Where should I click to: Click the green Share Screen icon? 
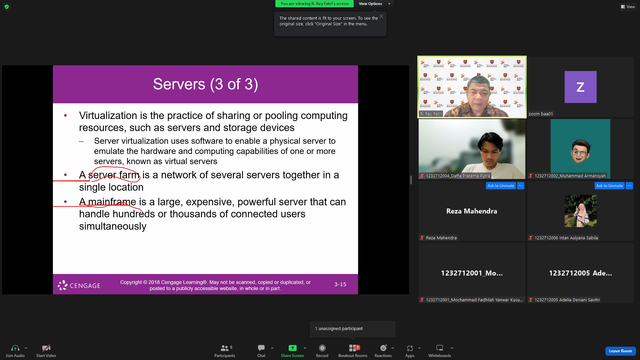[x=293, y=348]
